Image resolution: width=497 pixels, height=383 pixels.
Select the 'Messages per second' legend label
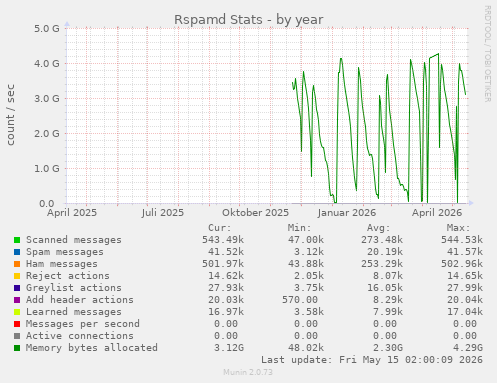[83, 324]
